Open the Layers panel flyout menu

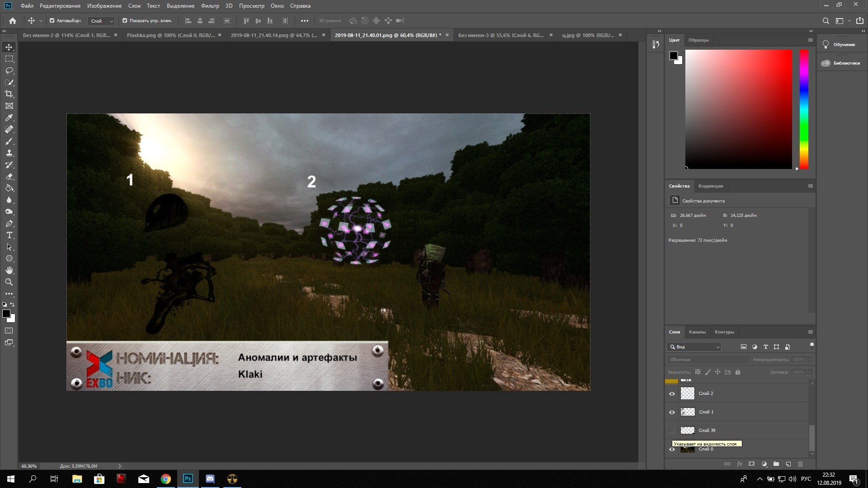(811, 332)
